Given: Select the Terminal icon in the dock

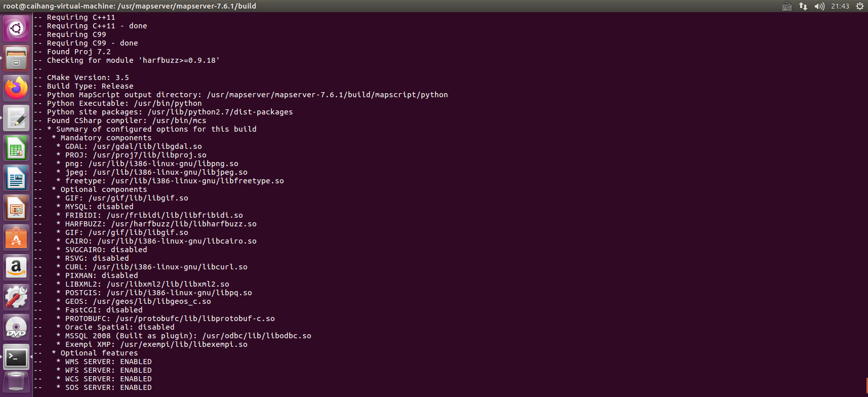Looking at the screenshot, I should point(16,358).
